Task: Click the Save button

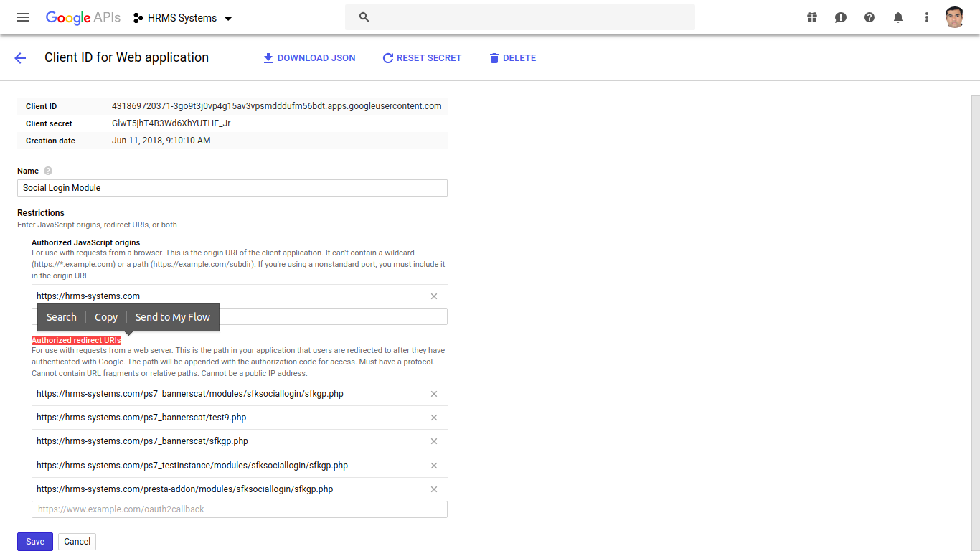Action: [x=35, y=542]
